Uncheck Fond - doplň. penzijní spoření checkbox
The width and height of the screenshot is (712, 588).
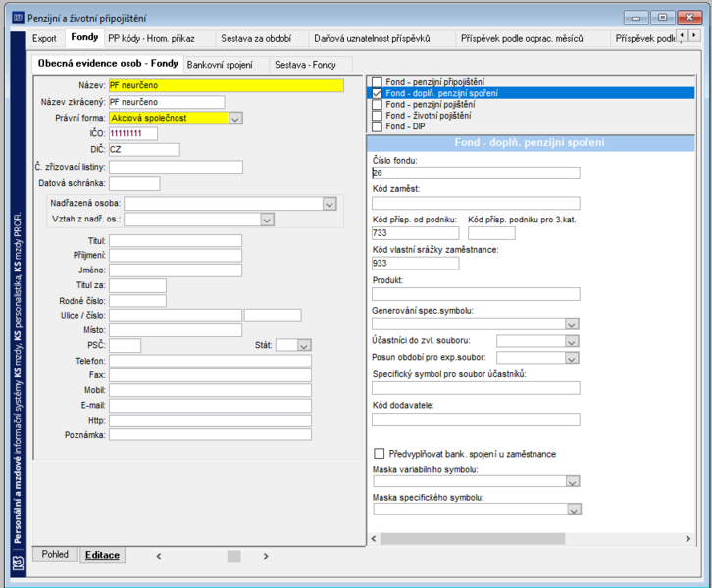tap(377, 93)
